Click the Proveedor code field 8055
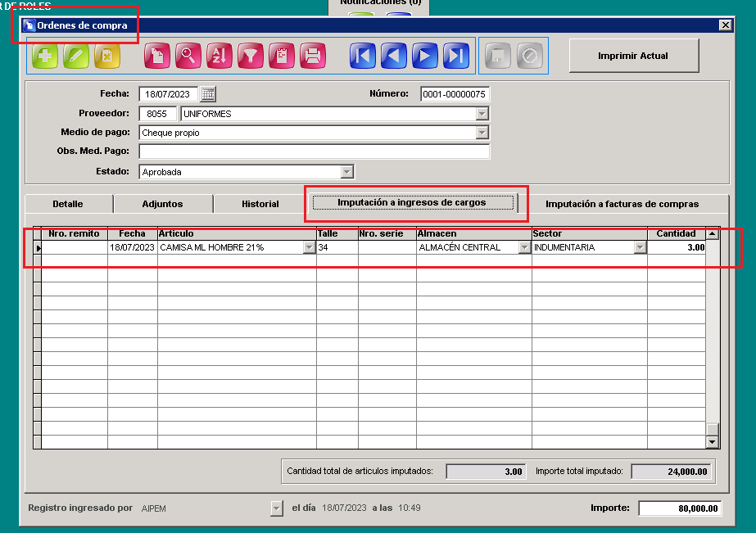This screenshot has height=533, width=756. point(157,114)
